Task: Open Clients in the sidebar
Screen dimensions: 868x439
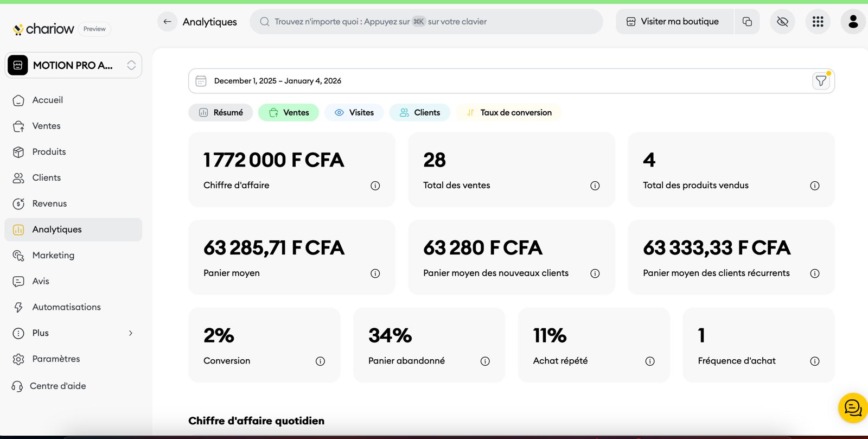Action: [x=73, y=178]
